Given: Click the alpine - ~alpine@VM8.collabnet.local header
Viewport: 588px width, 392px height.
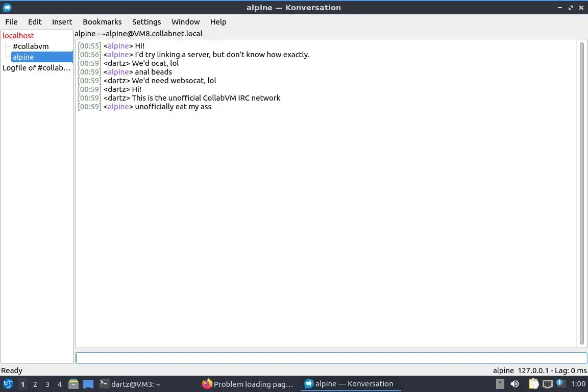Looking at the screenshot, I should point(138,34).
